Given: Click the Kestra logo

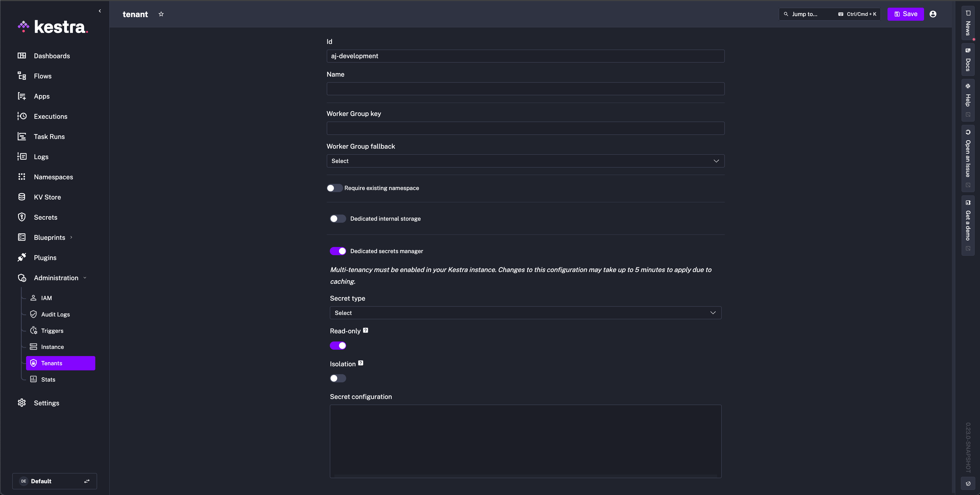Looking at the screenshot, I should coord(53,27).
